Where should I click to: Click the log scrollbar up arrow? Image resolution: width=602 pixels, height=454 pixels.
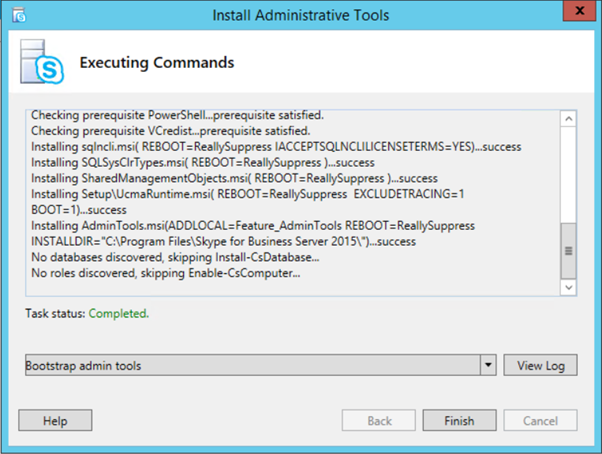pos(569,118)
